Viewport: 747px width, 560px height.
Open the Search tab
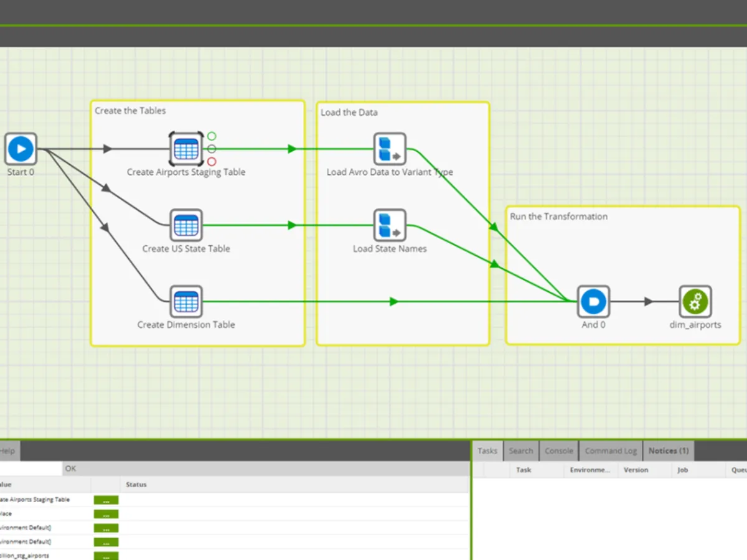click(x=521, y=451)
